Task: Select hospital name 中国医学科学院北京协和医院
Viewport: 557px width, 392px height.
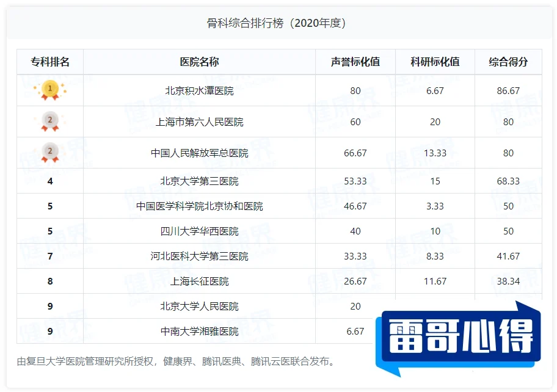Action: click(199, 206)
